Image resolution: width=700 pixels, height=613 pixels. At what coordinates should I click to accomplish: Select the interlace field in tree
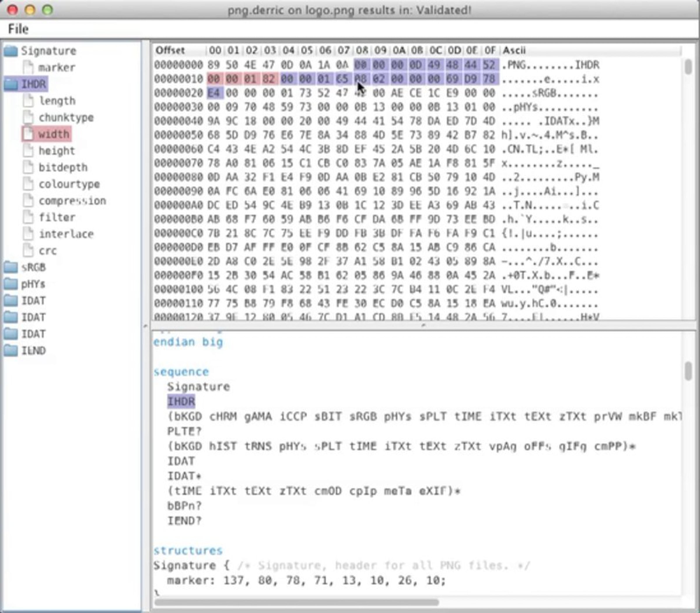pos(66,234)
